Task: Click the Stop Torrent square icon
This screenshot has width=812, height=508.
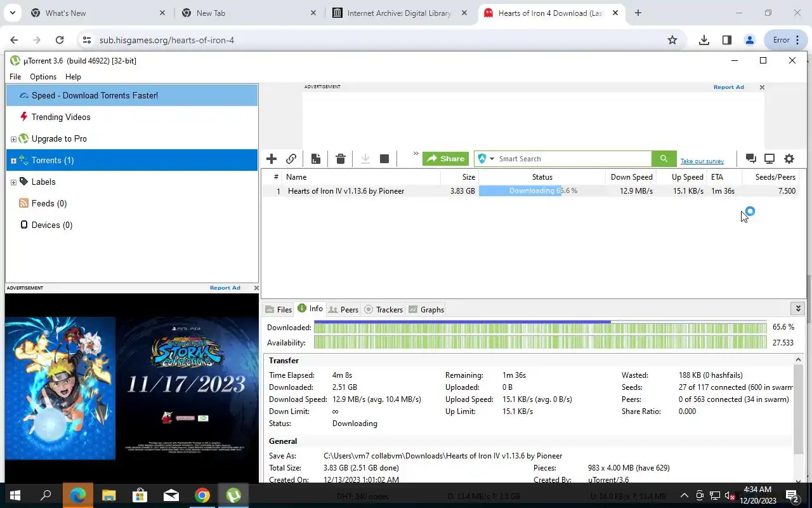Action: (x=384, y=159)
